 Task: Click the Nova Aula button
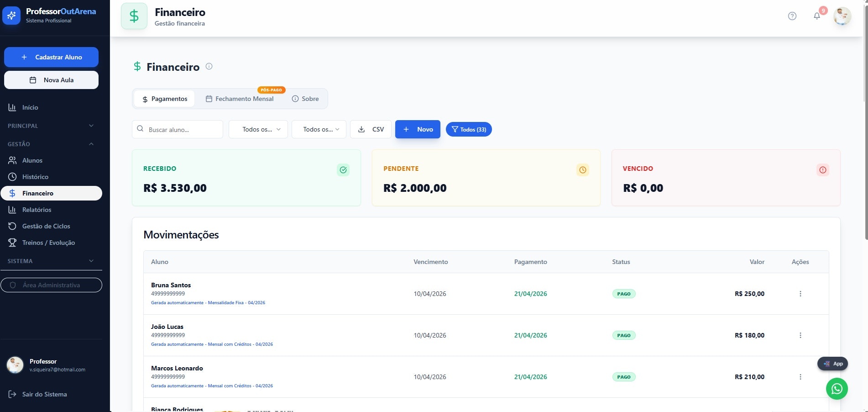(51, 80)
